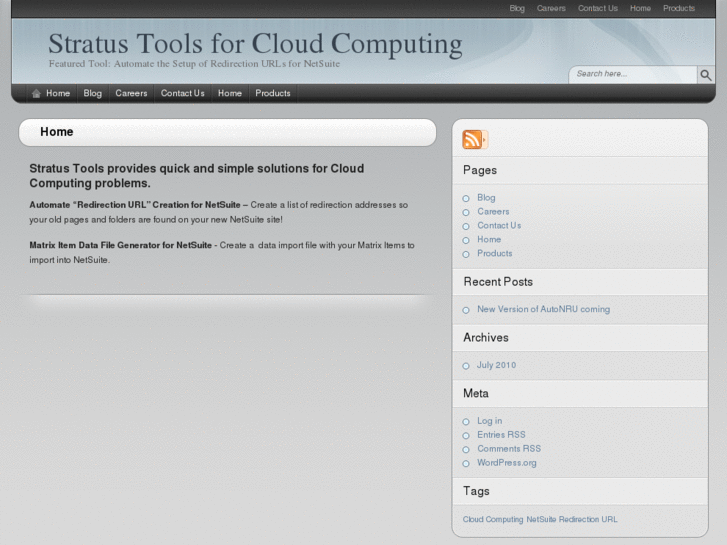The width and height of the screenshot is (727, 545).
Task: Focus the 'Search here...' input field
Action: click(x=633, y=74)
